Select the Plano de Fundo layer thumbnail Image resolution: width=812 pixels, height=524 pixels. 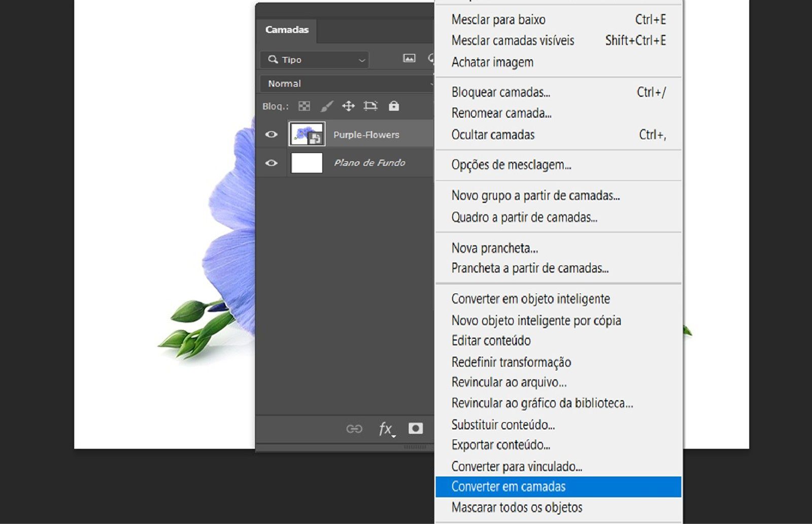[x=307, y=162]
